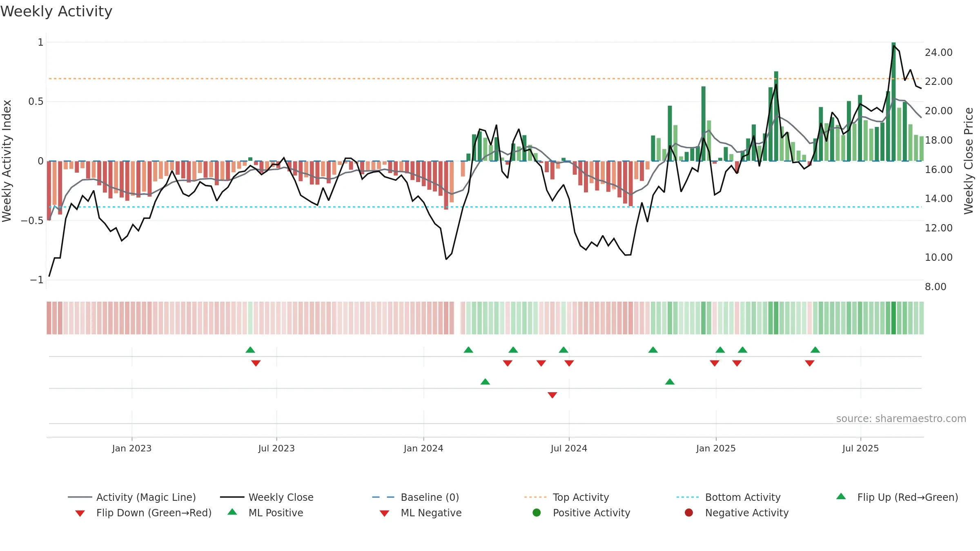Click the dark green heat strip segment in 2025
Image resolution: width=980 pixels, height=551 pixels.
[893, 318]
